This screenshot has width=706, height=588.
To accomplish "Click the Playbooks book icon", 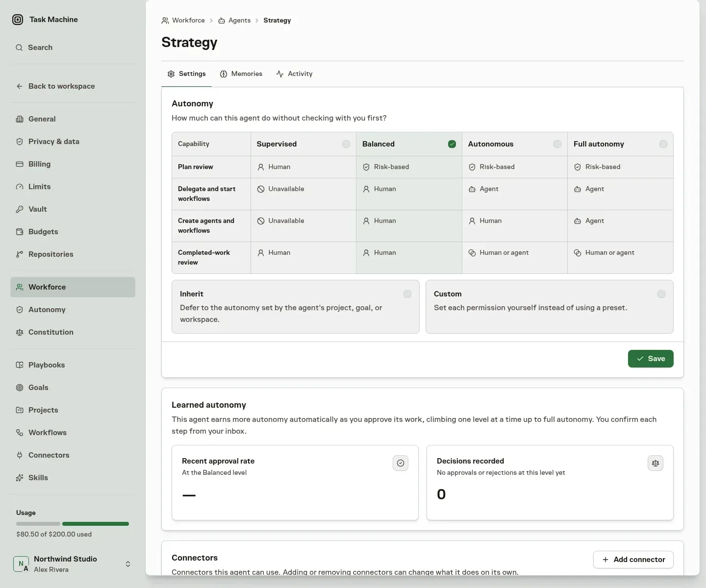I will click(x=20, y=365).
